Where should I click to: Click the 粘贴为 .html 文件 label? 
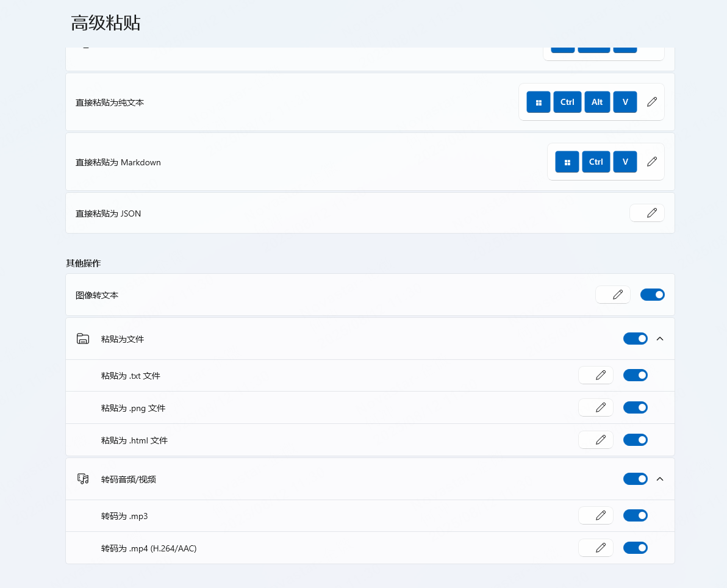pos(134,440)
